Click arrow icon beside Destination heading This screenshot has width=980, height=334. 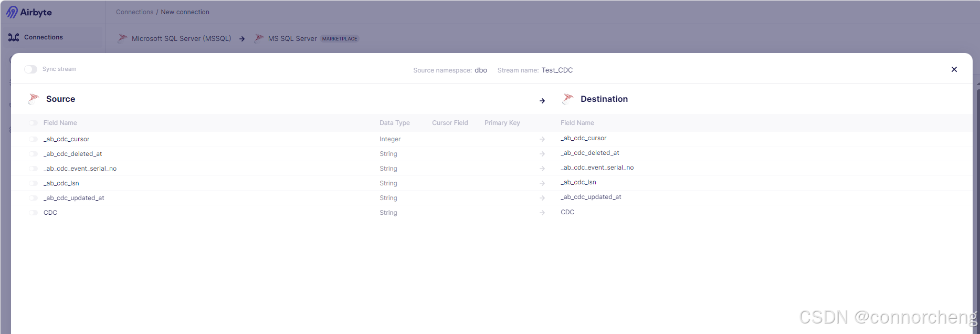(542, 100)
